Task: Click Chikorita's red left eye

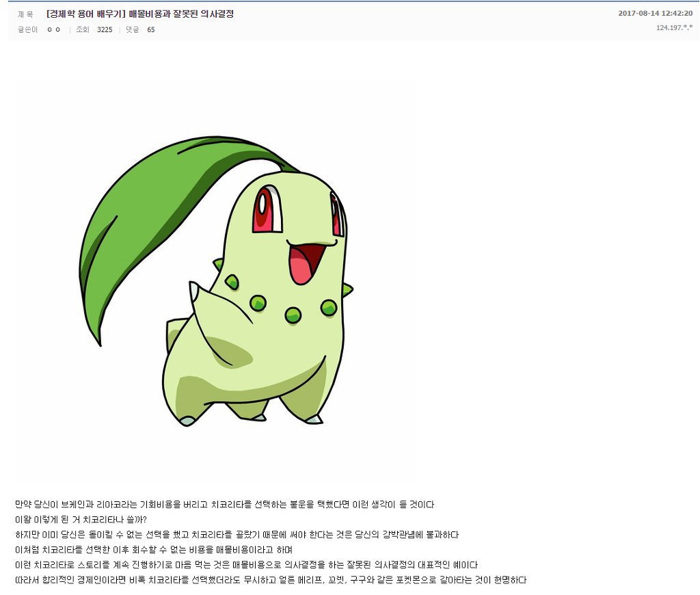Action: (267, 209)
